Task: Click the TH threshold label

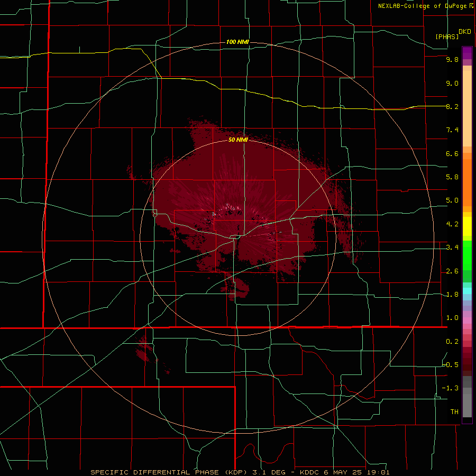Action: click(454, 411)
